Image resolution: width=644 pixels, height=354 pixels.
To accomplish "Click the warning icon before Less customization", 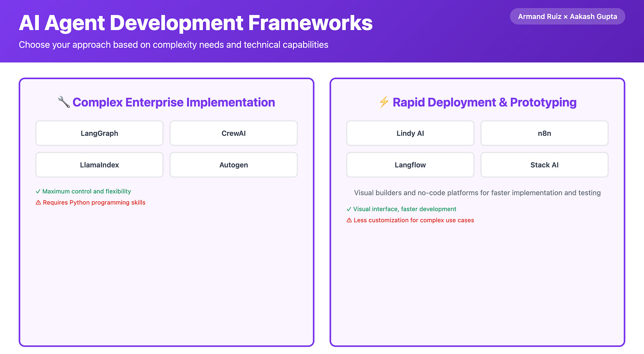I will pos(349,220).
